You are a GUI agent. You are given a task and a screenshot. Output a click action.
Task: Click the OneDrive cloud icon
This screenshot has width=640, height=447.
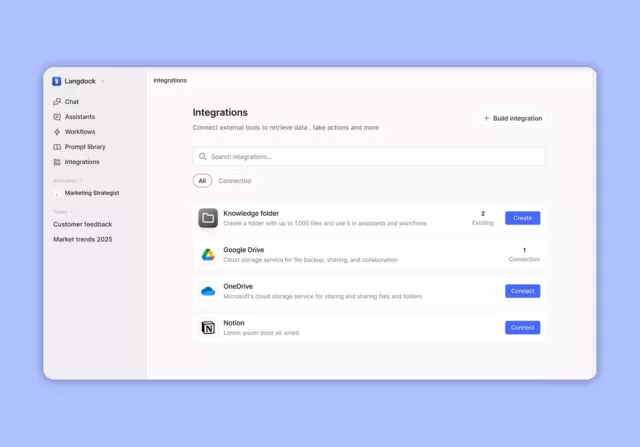point(208,291)
